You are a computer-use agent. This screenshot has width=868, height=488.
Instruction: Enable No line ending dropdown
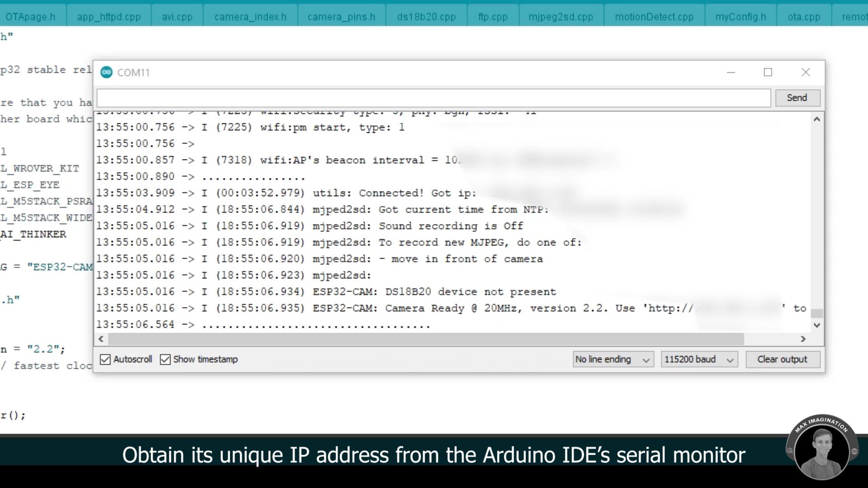click(x=612, y=359)
